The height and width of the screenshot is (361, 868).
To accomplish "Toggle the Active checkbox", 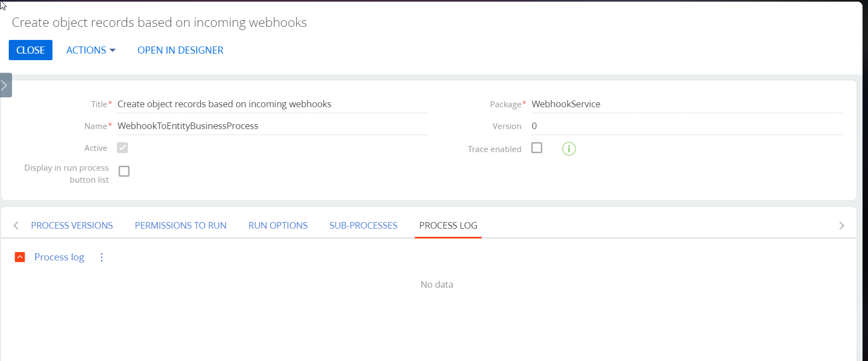I will tap(122, 148).
